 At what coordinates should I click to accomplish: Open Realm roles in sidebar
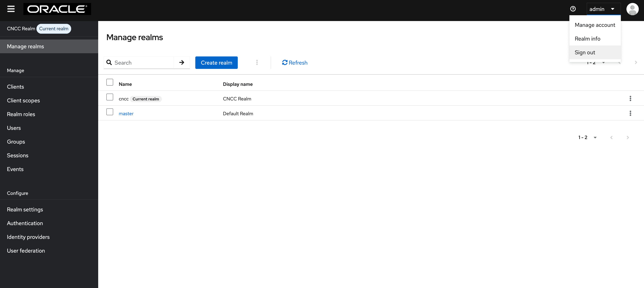point(49,114)
